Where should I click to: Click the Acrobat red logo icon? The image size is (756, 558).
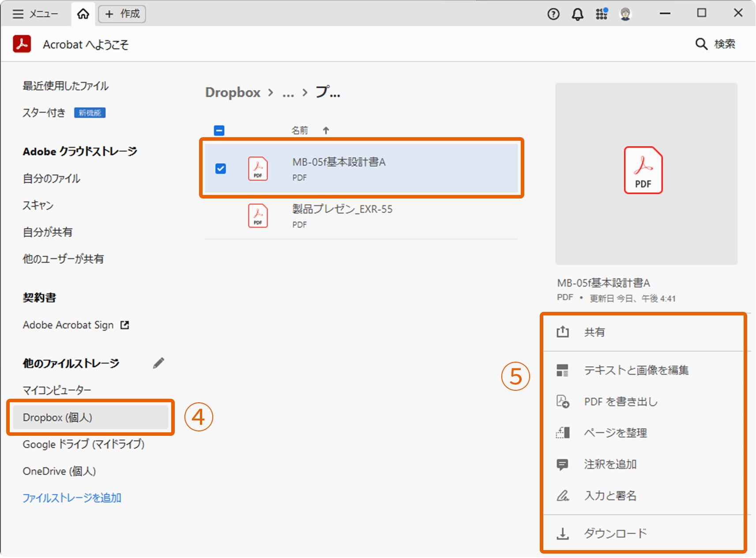22,44
